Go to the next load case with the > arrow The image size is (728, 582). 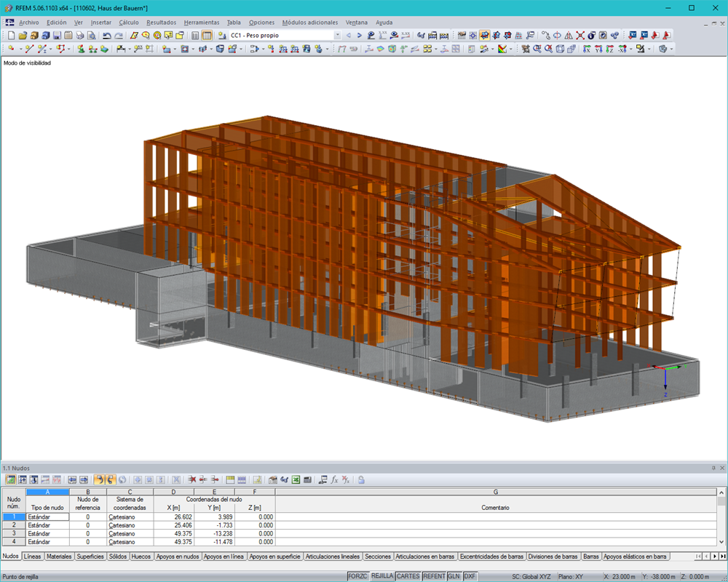(360, 35)
